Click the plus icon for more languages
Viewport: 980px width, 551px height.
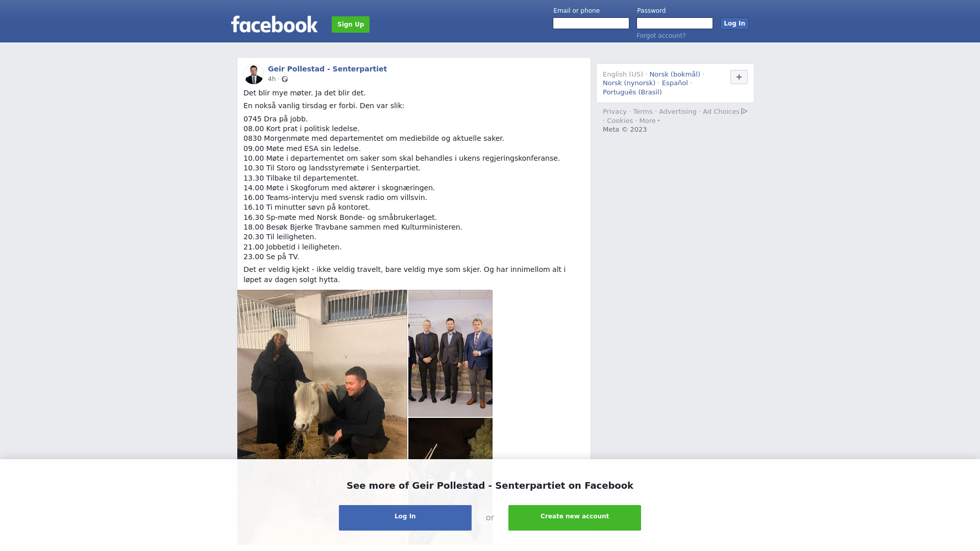pyautogui.click(x=739, y=77)
